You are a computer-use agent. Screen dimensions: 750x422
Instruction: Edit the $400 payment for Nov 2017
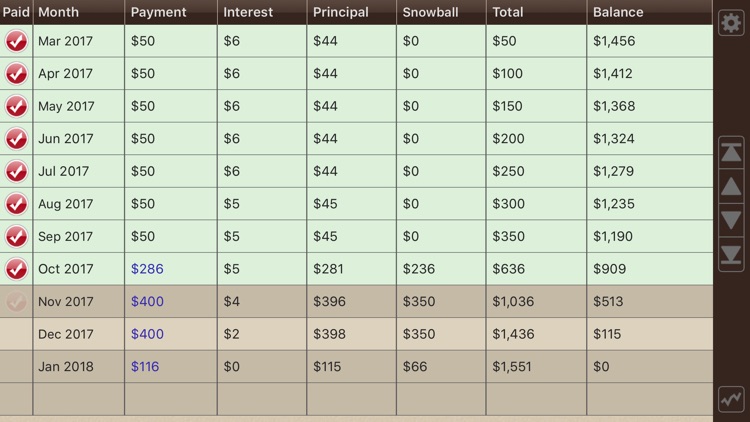[x=147, y=302]
